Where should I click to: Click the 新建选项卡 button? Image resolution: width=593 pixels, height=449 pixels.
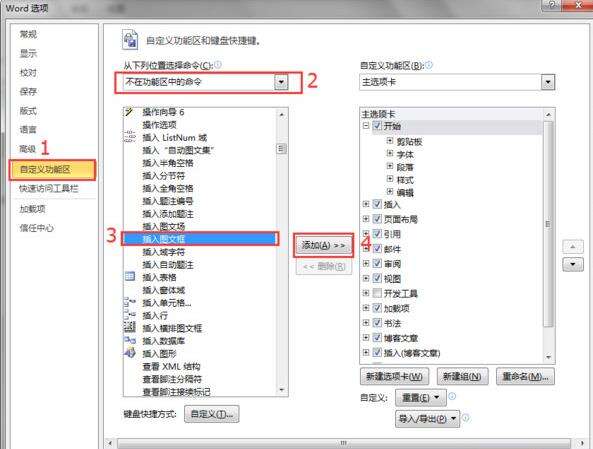[394, 376]
